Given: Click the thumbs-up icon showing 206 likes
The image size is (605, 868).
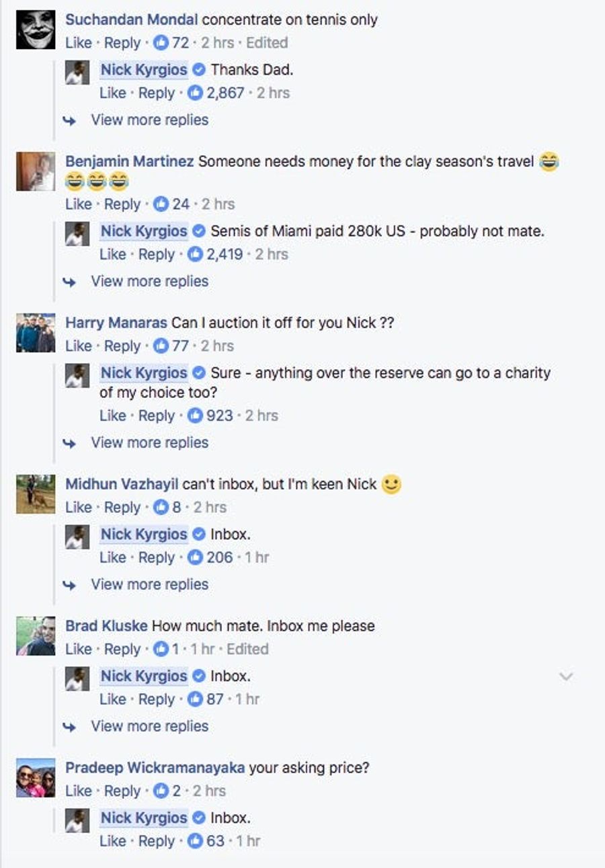Looking at the screenshot, I should tap(195, 557).
